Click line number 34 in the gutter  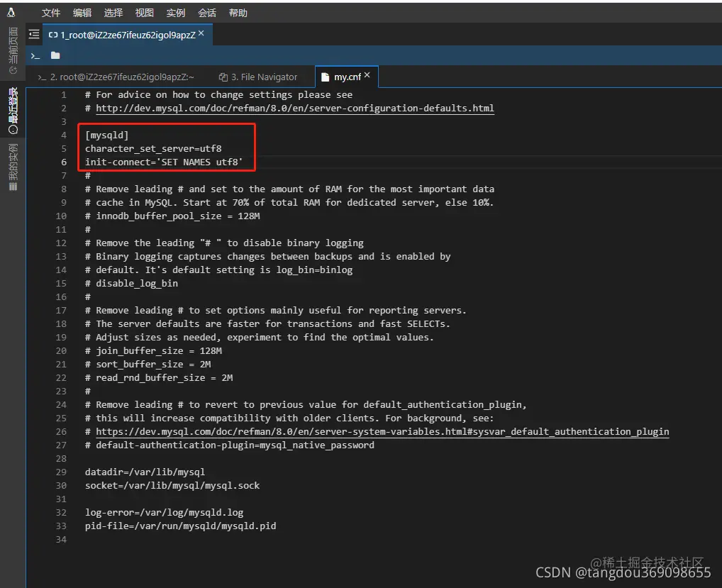[61, 540]
